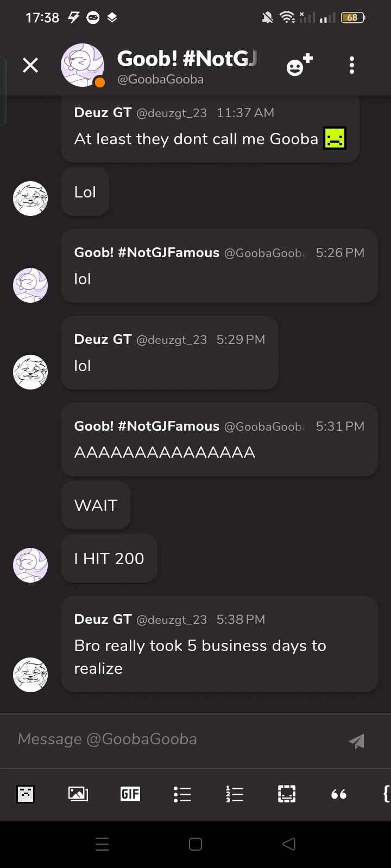
Task: Close the chat with the X icon
Action: [x=30, y=66]
